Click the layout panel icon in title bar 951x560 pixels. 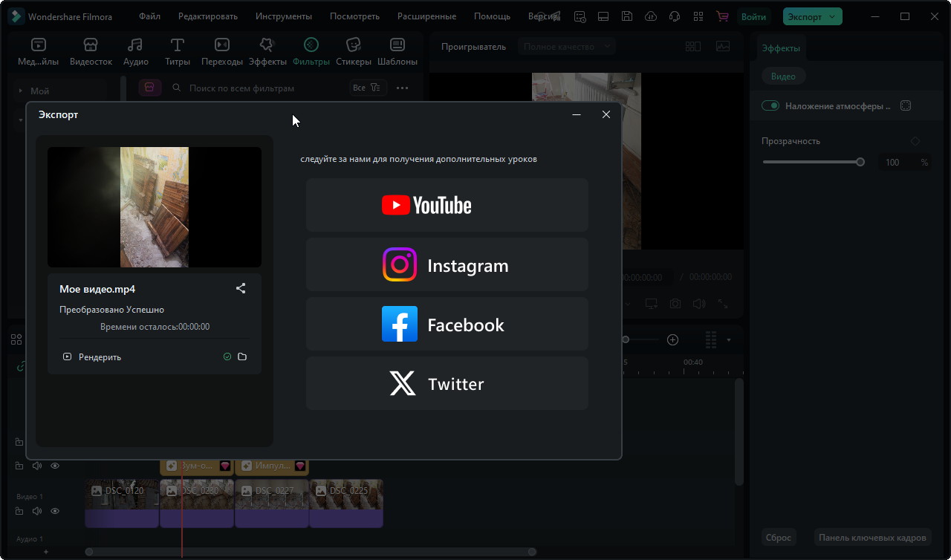point(603,16)
